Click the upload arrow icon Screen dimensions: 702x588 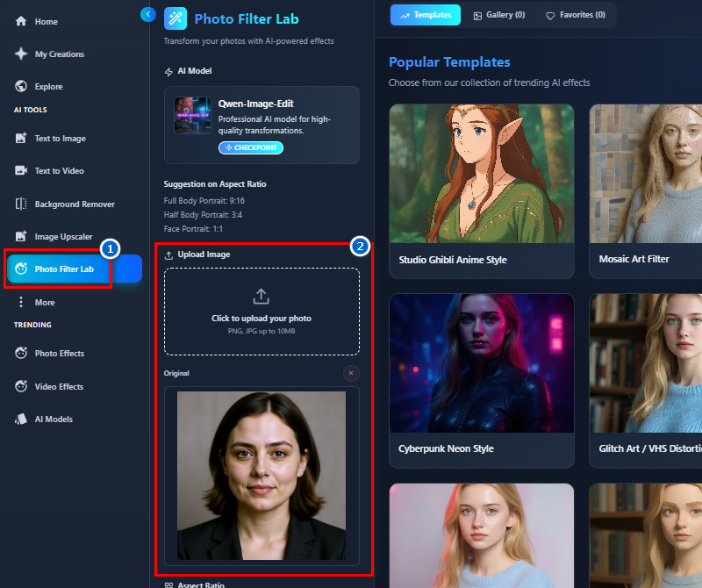click(261, 297)
